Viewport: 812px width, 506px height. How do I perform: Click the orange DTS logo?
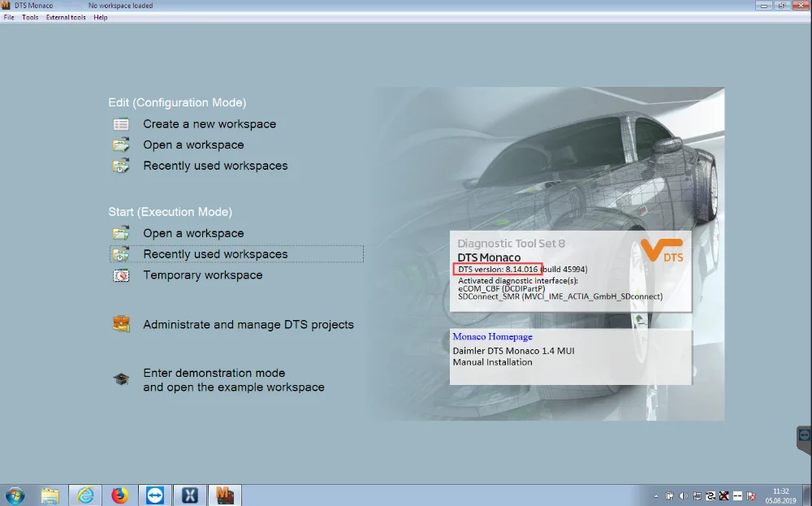pyautogui.click(x=662, y=251)
